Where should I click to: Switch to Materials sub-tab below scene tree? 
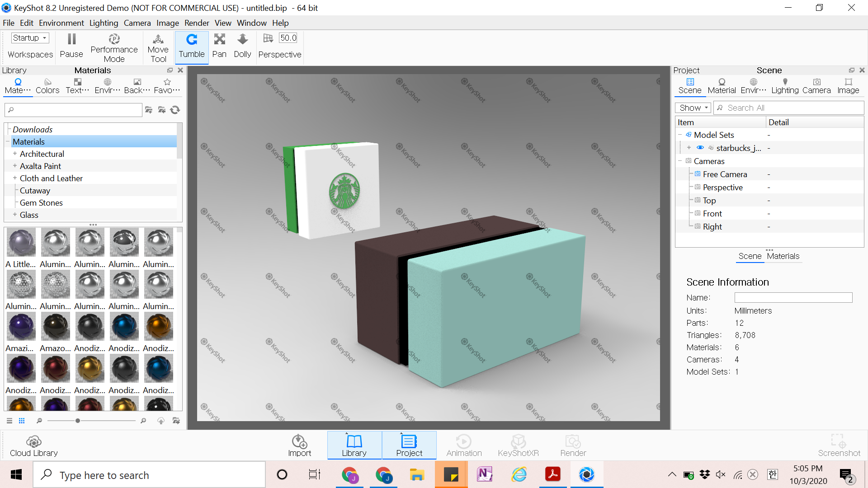783,256
